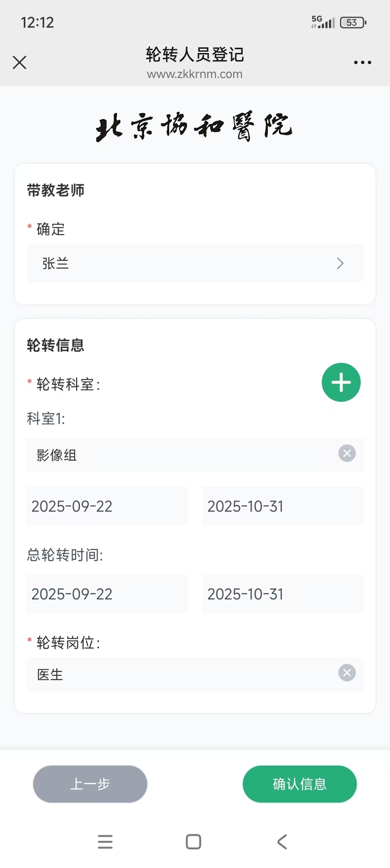Tap 总轮转时间 start date field
390x868 pixels.
coord(107,594)
